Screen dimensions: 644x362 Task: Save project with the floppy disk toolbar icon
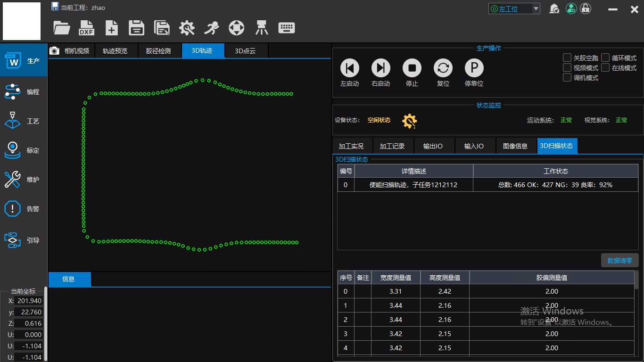coord(137,28)
